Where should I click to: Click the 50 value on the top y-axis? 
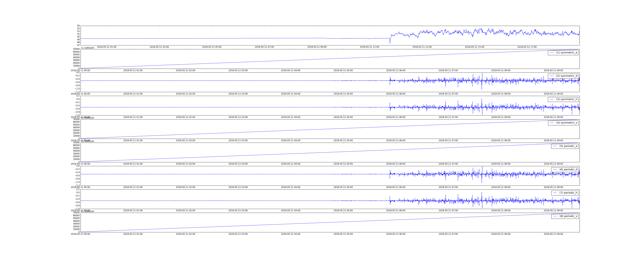(78, 37)
